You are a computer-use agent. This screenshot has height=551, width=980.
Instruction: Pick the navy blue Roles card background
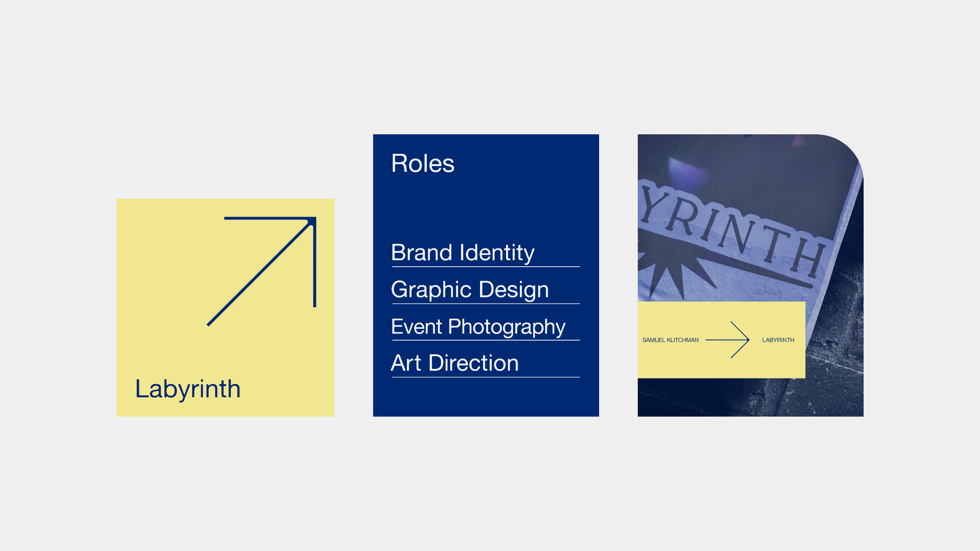click(x=486, y=207)
